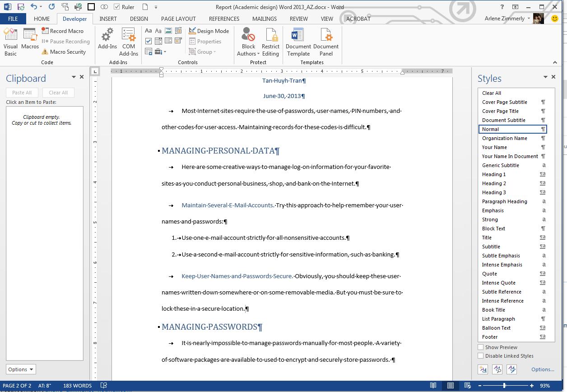Enable Show Preview in Styles pane
567x392 pixels.
point(481,347)
